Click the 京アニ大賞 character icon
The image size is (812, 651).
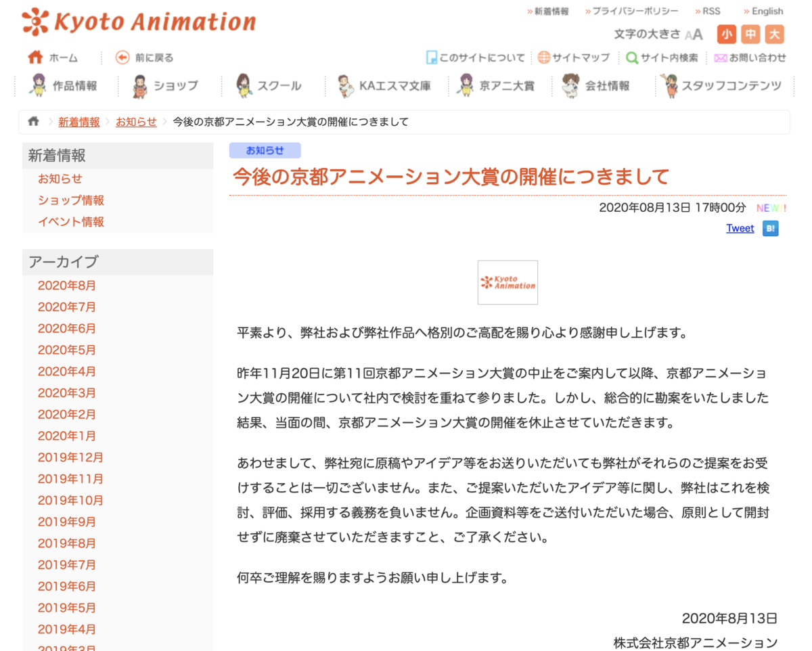point(465,86)
